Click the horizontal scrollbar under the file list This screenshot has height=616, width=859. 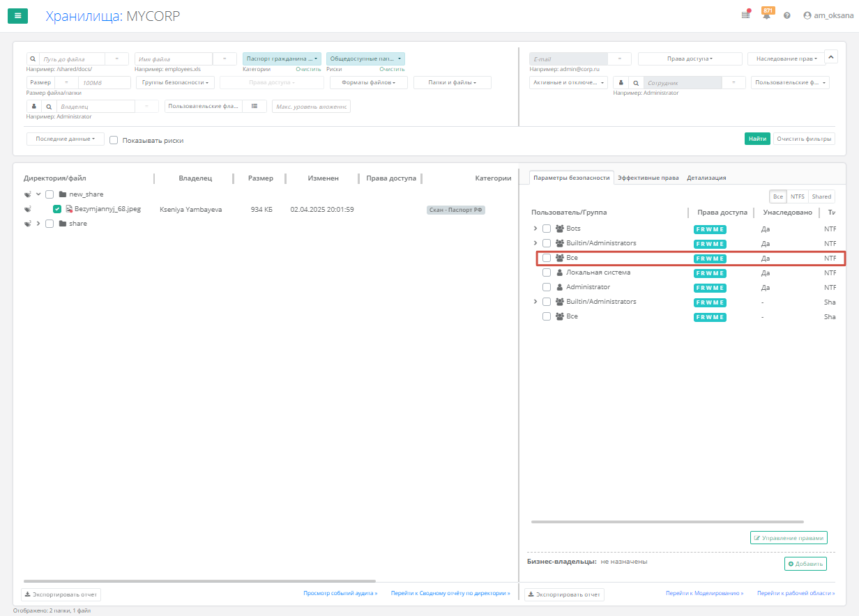point(199,580)
